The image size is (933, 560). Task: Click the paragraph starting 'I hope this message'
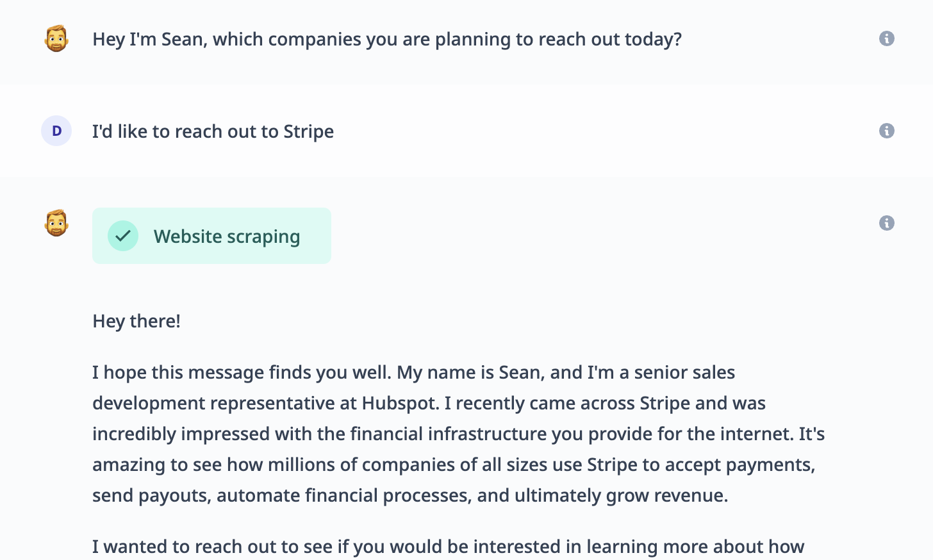(x=458, y=434)
